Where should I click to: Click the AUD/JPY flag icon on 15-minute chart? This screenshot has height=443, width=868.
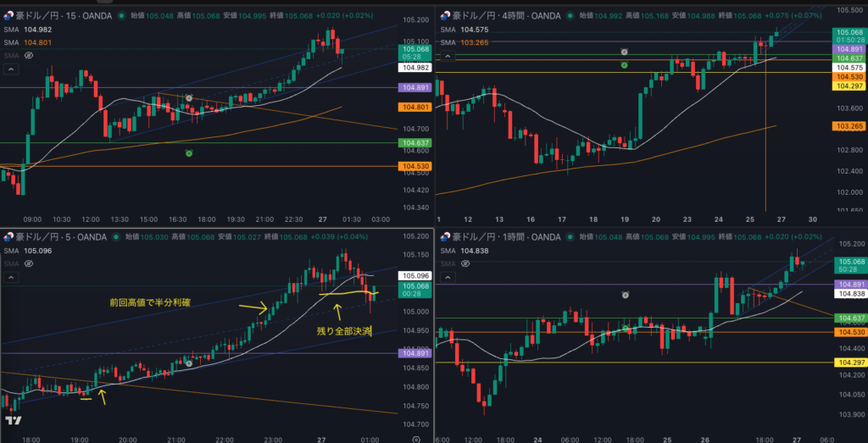pos(8,15)
